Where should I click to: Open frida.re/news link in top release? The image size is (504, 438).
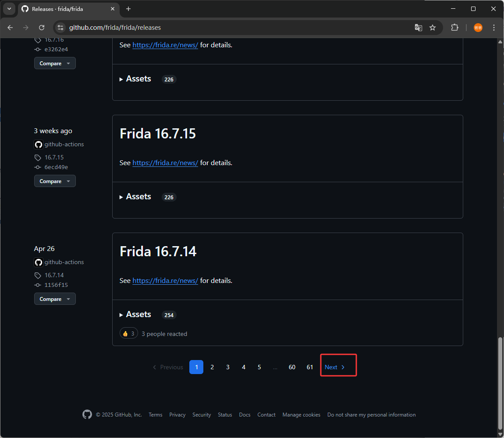(x=165, y=45)
